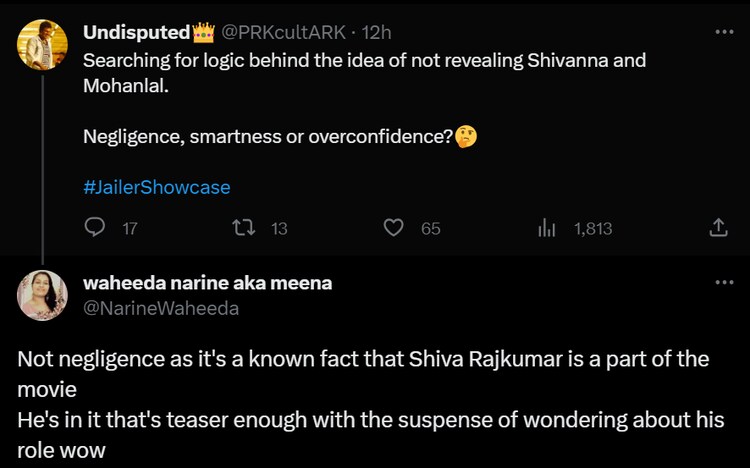The width and height of the screenshot is (750, 468).
Task: Open waheeda narine's profile picture
Action: (x=42, y=295)
